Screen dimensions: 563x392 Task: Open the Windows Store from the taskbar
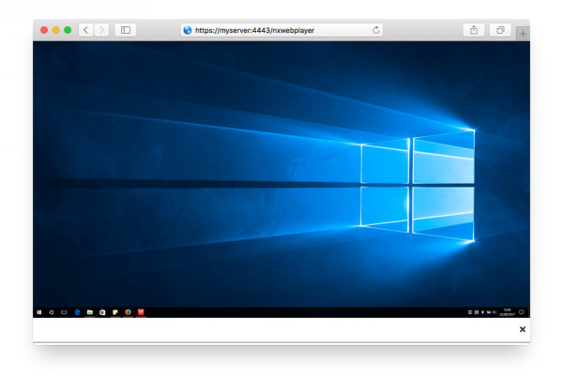(x=102, y=312)
